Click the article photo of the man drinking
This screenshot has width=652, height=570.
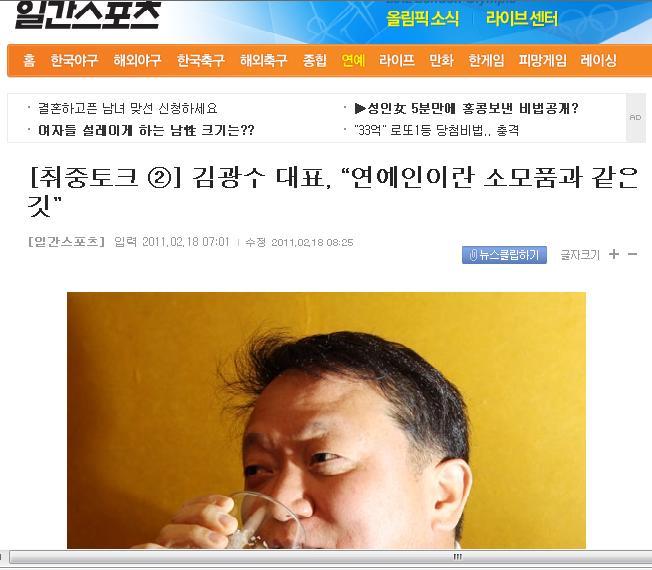point(326,420)
